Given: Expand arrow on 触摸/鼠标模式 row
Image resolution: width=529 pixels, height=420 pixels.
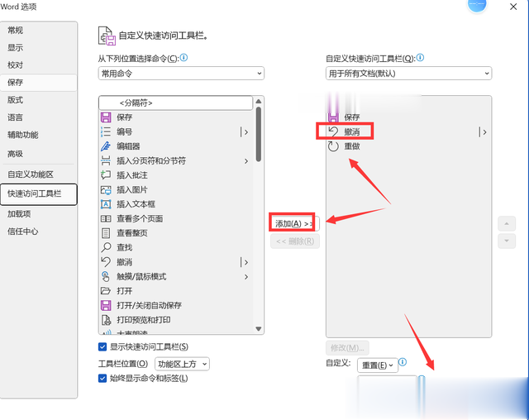Looking at the screenshot, I should [x=246, y=277].
